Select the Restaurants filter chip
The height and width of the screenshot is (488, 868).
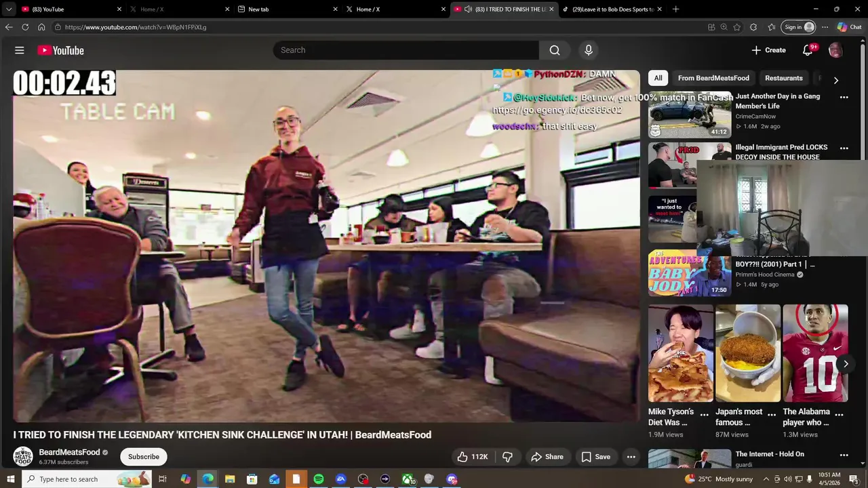pyautogui.click(x=784, y=78)
